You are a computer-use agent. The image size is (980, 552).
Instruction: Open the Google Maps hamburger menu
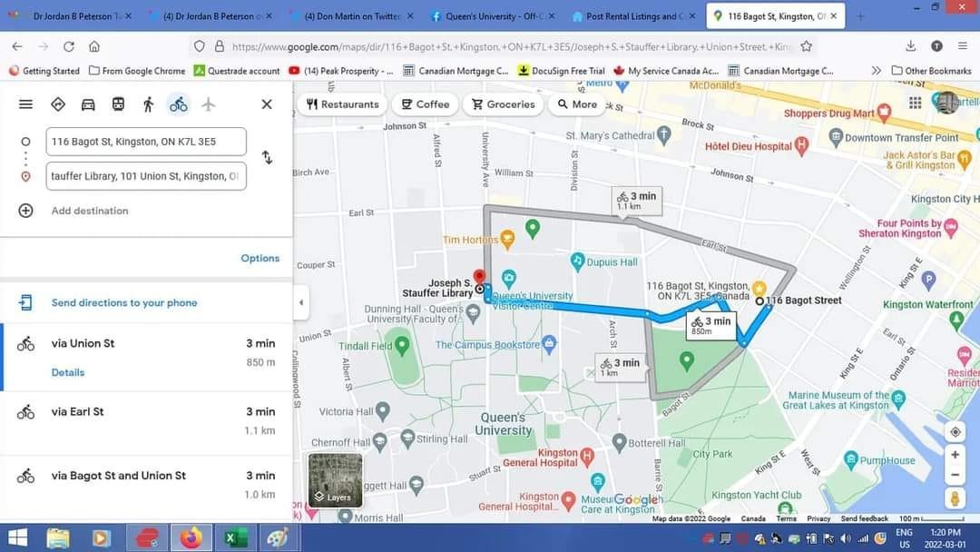25,104
